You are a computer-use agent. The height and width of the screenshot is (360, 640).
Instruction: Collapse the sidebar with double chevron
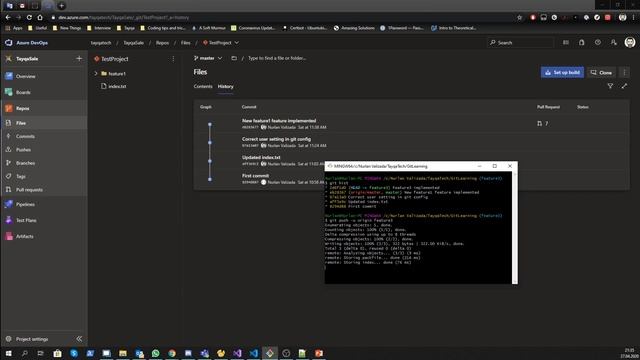pyautogui.click(x=79, y=339)
